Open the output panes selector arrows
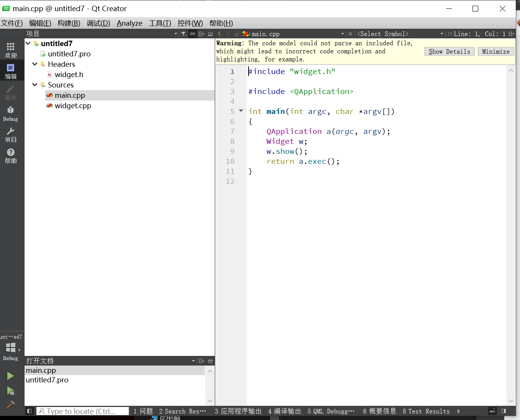Viewport: 520px width, 420px height. click(458, 411)
